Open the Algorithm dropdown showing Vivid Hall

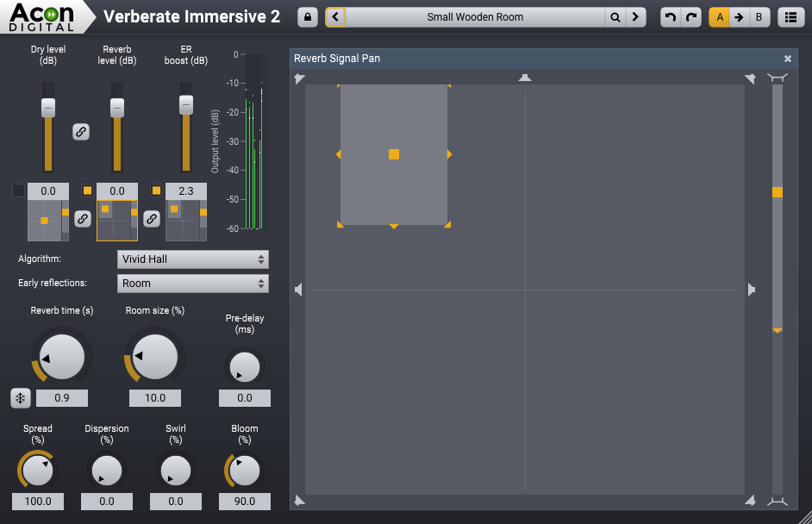192,259
